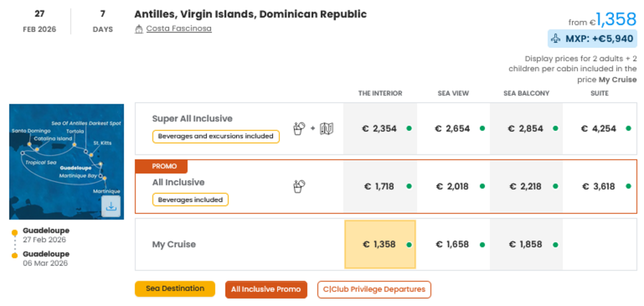Click the departure dot beside Guadeloupe 27 Feb
The height and width of the screenshot is (306, 644).
coord(15,231)
